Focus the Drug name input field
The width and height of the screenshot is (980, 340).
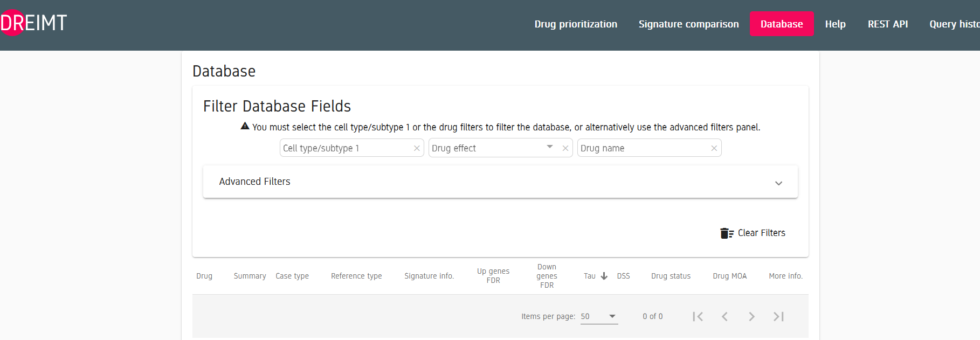tap(644, 148)
